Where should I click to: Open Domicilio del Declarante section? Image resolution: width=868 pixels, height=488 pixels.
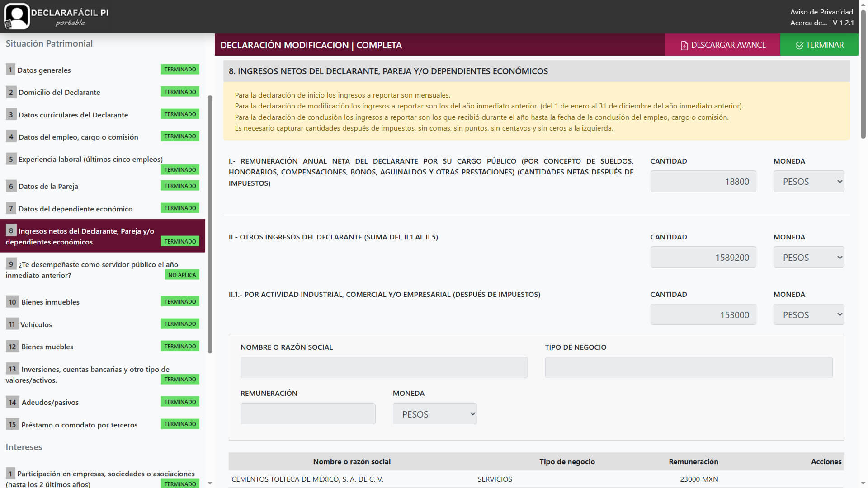103,92
